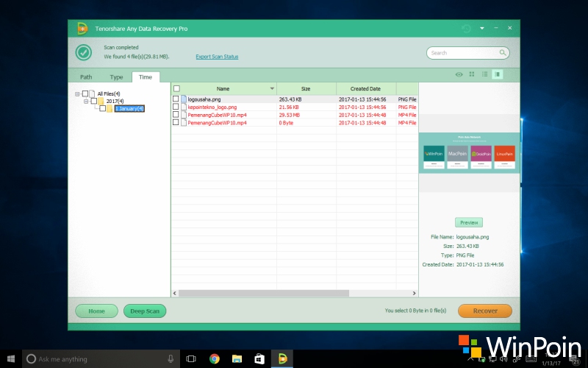This screenshot has height=368, width=588.
Task: Focus the Search input field
Action: [467, 53]
